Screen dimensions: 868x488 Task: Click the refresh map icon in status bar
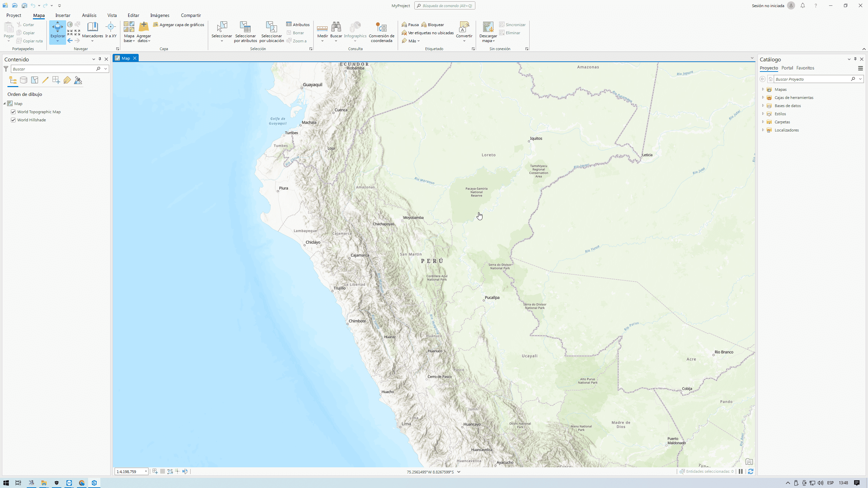tap(751, 471)
